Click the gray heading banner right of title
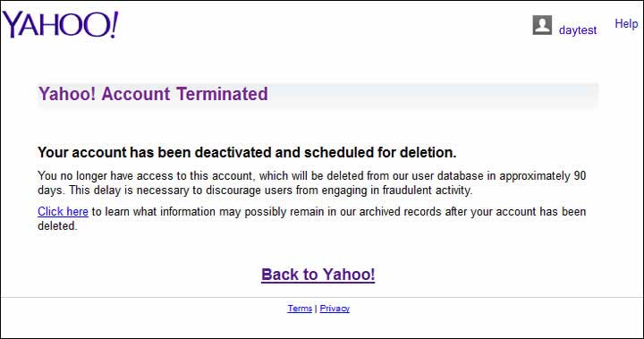The image size is (644, 339). [x=433, y=95]
